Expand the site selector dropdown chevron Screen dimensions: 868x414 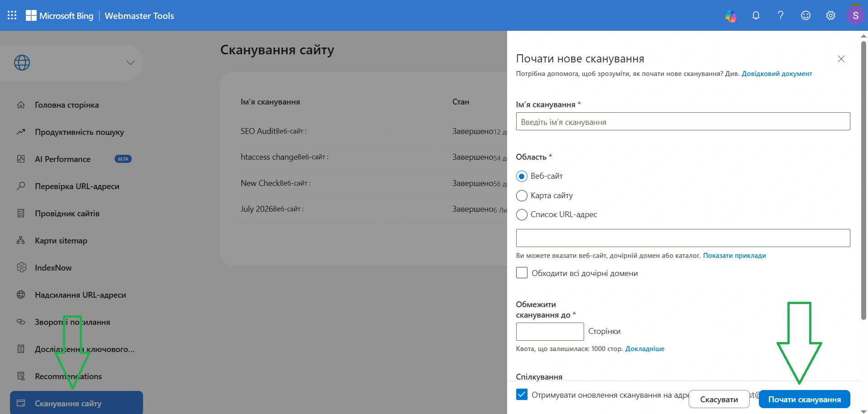(130, 63)
